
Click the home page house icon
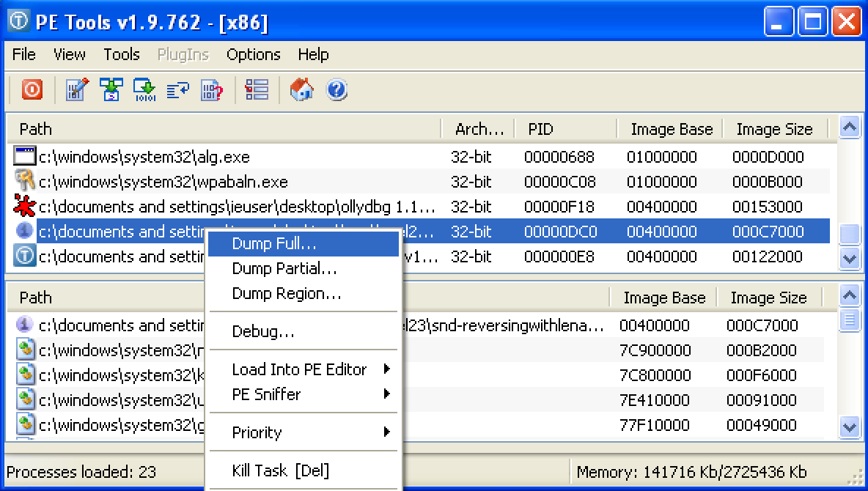(302, 89)
